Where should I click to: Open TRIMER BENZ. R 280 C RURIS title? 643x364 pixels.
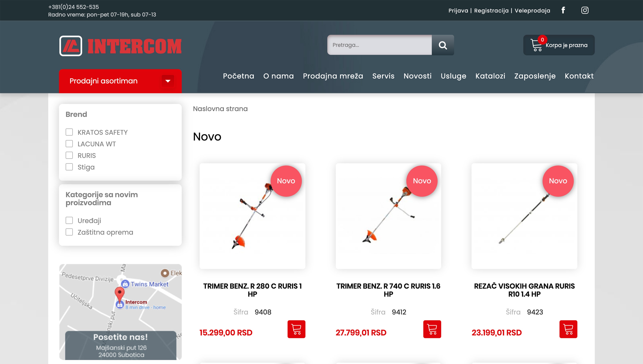[252, 290]
